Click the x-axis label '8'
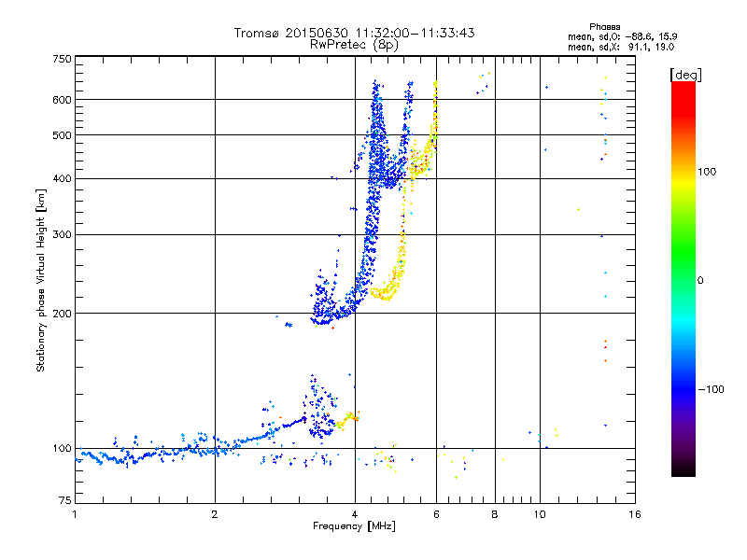 (495, 515)
